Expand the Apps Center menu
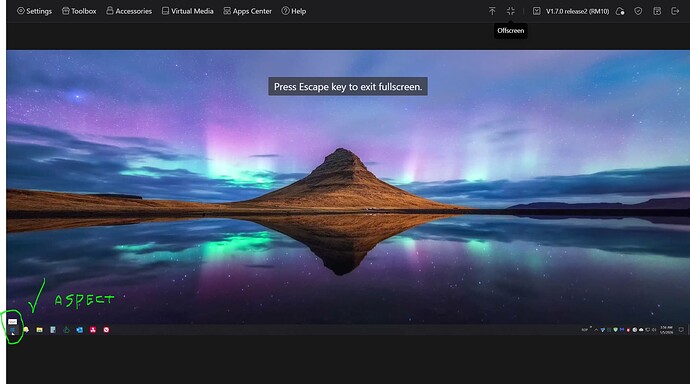Image resolution: width=690 pixels, height=384 pixels. (x=247, y=11)
